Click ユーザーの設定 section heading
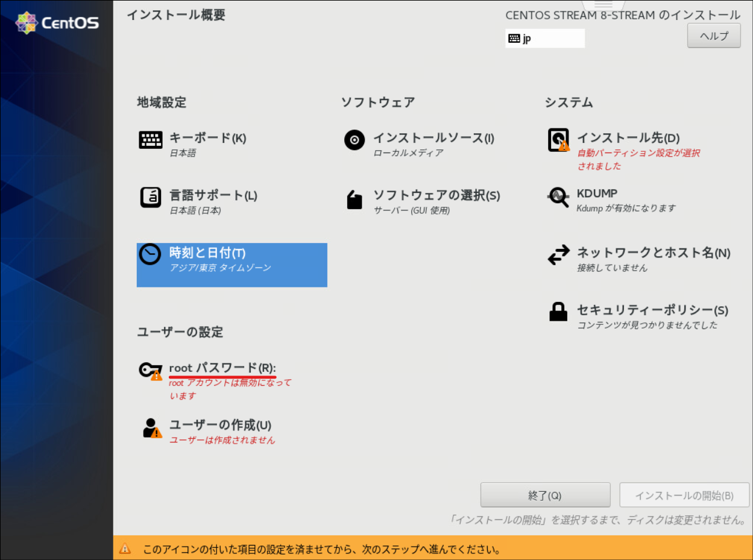 click(180, 332)
